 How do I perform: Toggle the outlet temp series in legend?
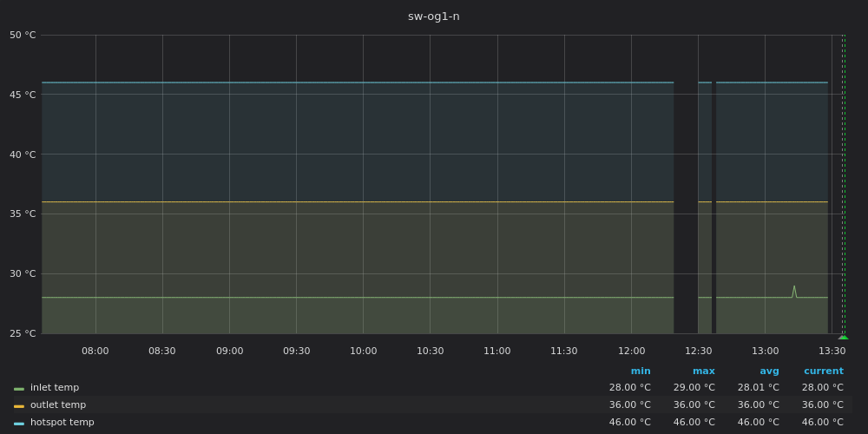tap(57, 405)
